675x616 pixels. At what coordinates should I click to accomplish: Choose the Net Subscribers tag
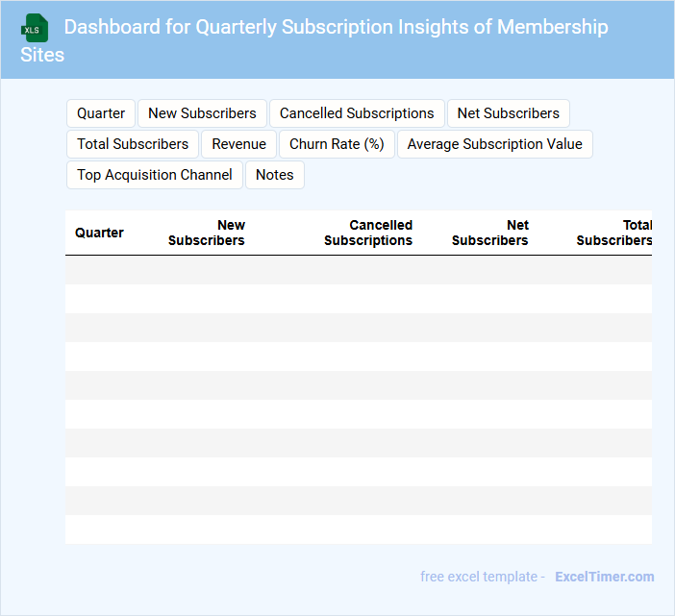508,113
